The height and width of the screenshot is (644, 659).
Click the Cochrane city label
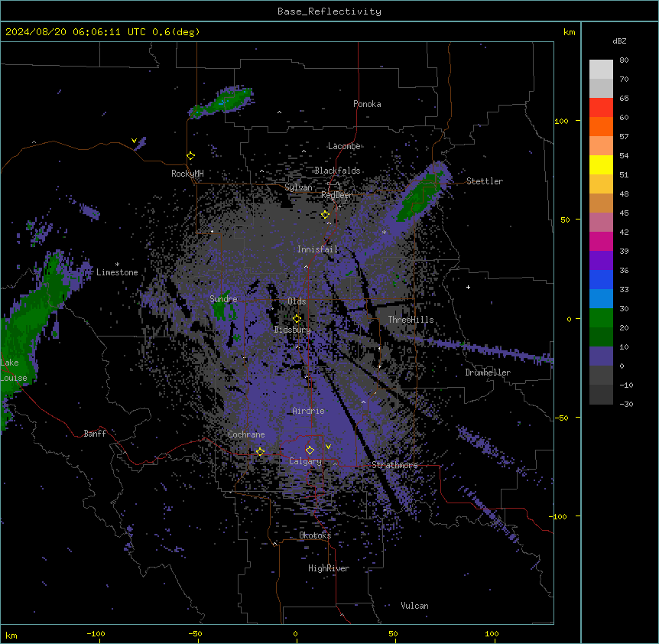(x=246, y=434)
